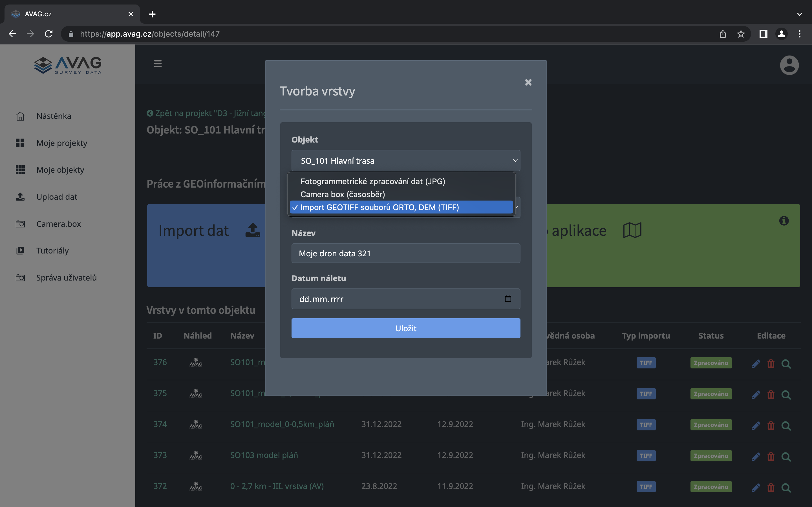Go to Upload dat in sidebar

coord(57,197)
